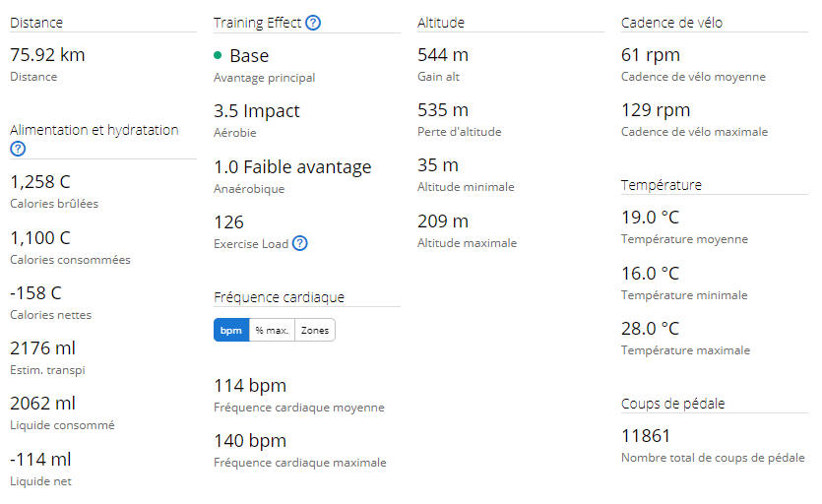Click the Training Effect heading text
This screenshot has width=822, height=504.
point(257,23)
